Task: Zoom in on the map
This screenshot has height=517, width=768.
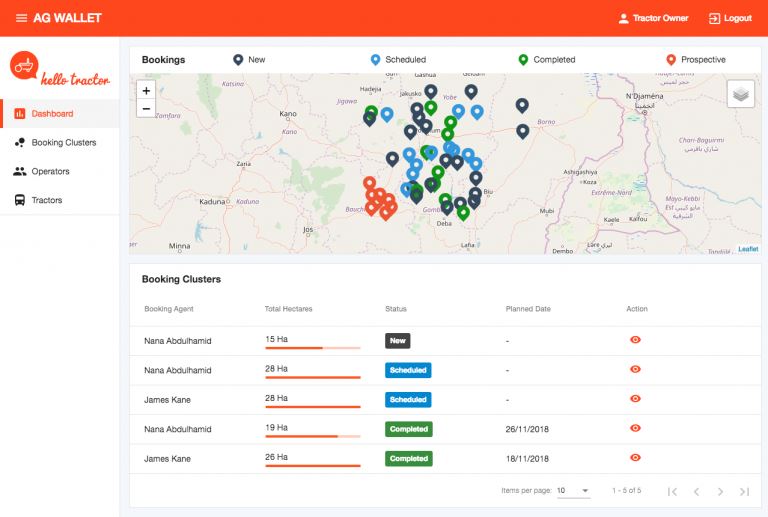Action: pyautogui.click(x=146, y=91)
